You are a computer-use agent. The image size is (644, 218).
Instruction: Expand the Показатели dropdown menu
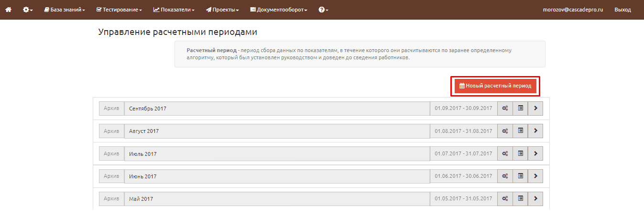(x=174, y=10)
